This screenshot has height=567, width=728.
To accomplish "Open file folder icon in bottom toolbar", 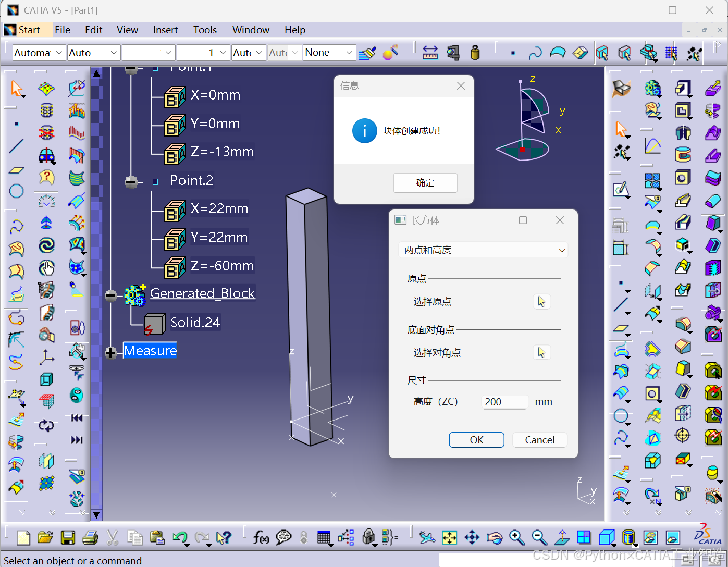I will 45,537.
